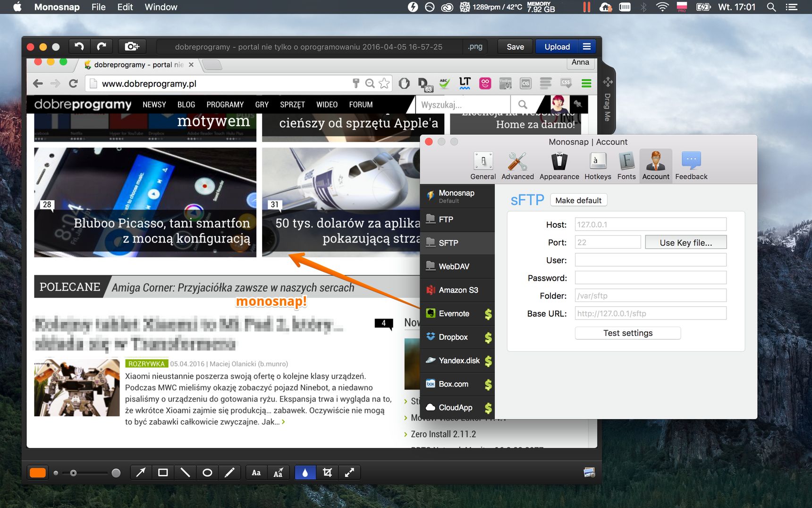Select the crop tool
Viewport: 812px width, 508px height.
327,473
